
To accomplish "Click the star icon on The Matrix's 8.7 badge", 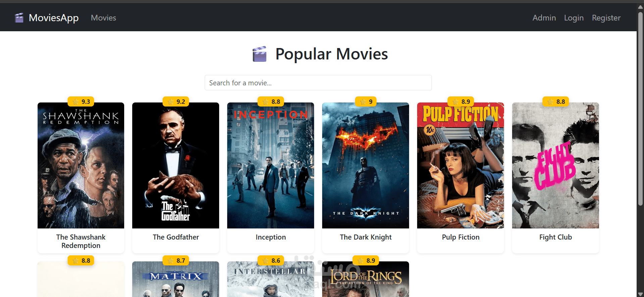I will coord(171,260).
